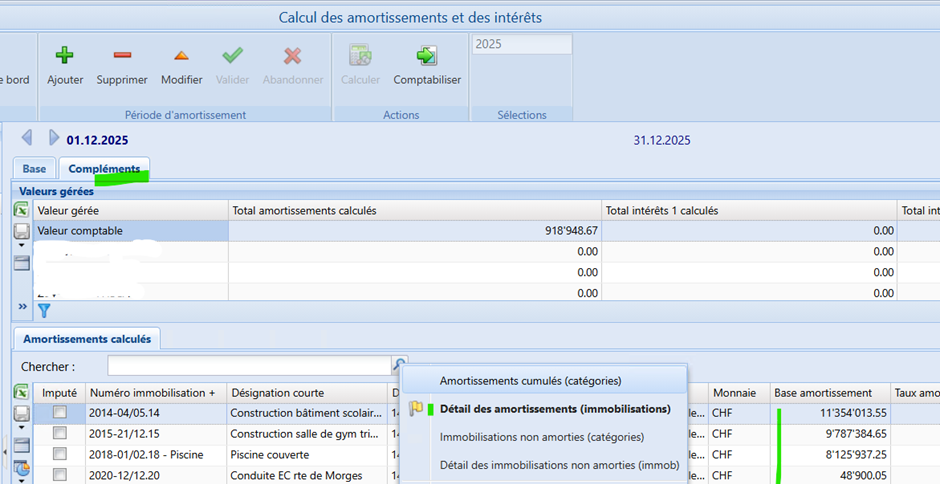
Task: Select Détail des amortissements (immobilisations)
Action: click(x=554, y=408)
